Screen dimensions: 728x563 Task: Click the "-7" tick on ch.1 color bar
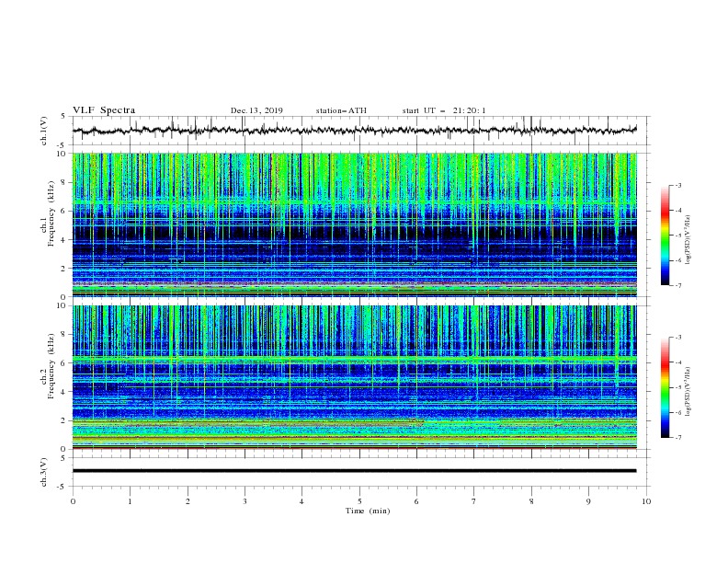677,285
